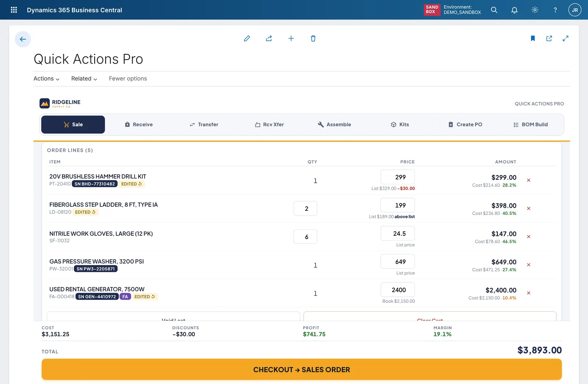Open page in new window icon
This screenshot has width=588, height=384.
tap(549, 38)
